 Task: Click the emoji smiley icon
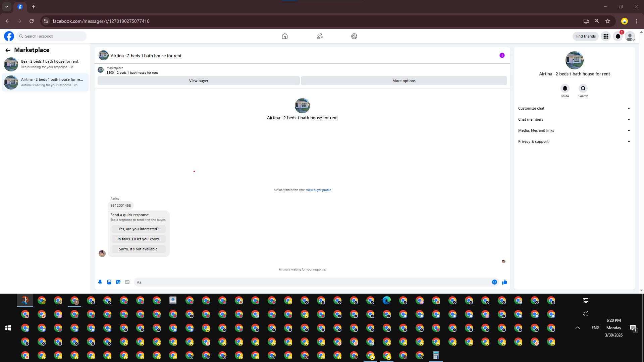tap(494, 282)
